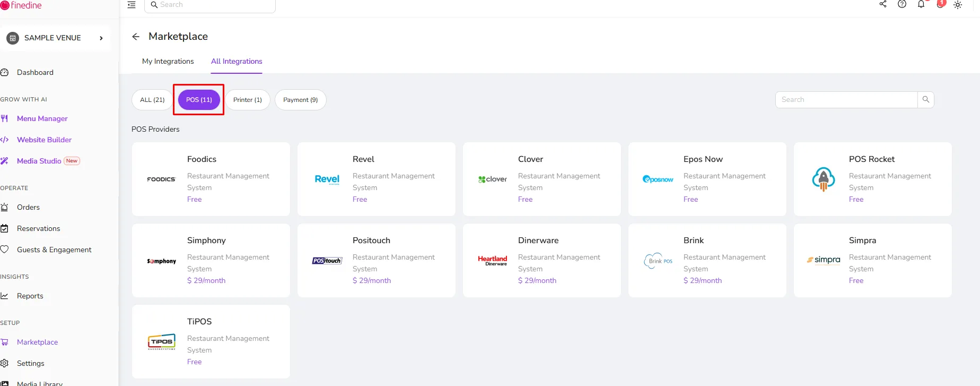The image size is (980, 386).
Task: Open the notifications bell icon
Action: coord(921,4)
